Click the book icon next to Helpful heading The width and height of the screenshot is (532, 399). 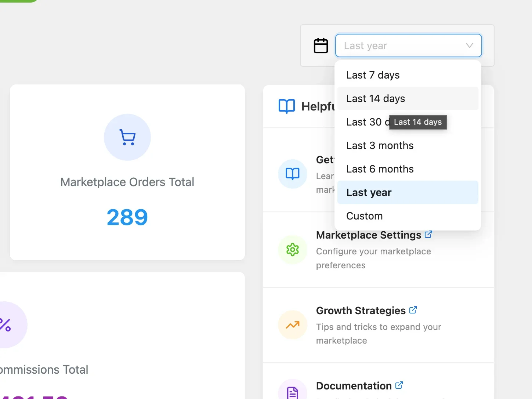pos(287,106)
